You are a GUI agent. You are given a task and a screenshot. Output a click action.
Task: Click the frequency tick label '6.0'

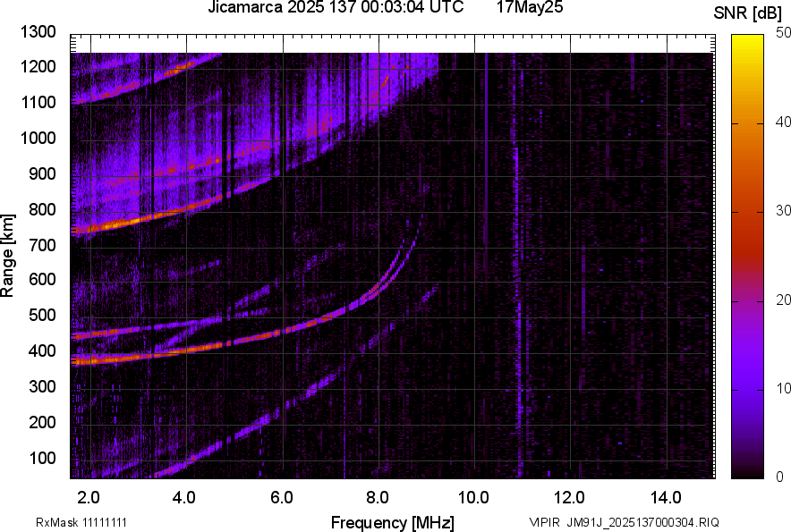281,498
